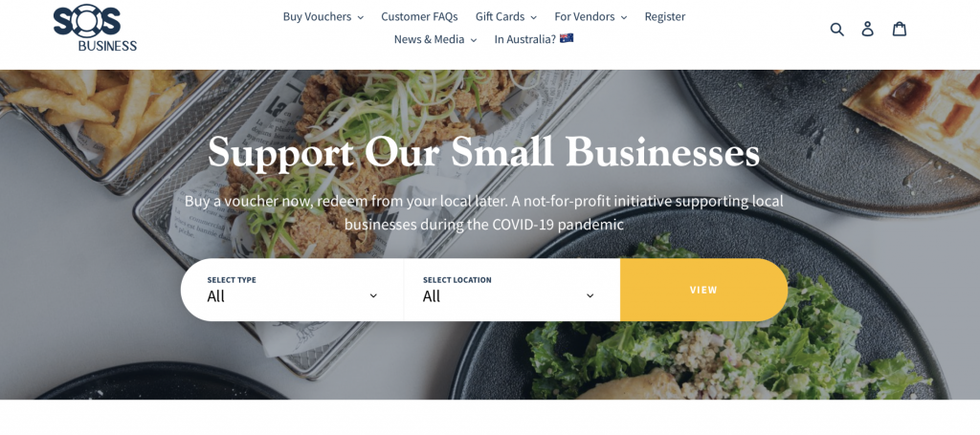Click the Support Our Small Businesses heading
This screenshot has width=980, height=435.
coord(483,152)
